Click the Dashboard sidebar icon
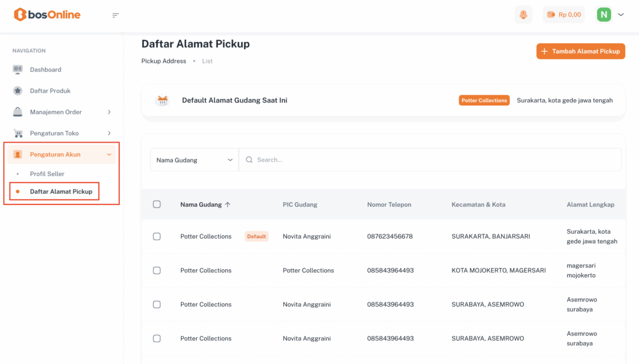Image resolution: width=639 pixels, height=364 pixels. [17, 70]
